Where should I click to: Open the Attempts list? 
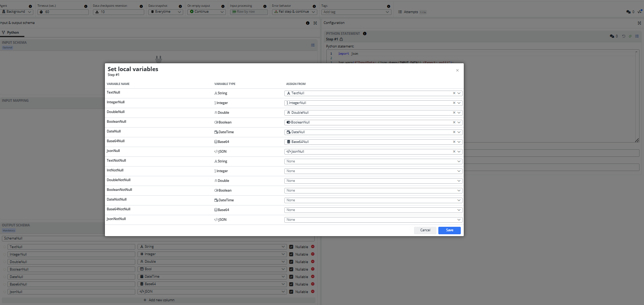[x=411, y=12]
